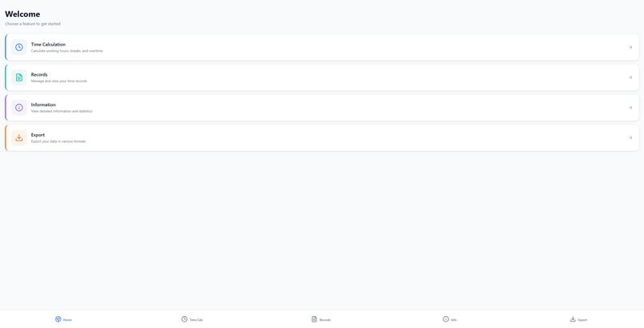The image size is (644, 328).
Task: Click the info circle icon on Information card
Action: [x=19, y=108]
